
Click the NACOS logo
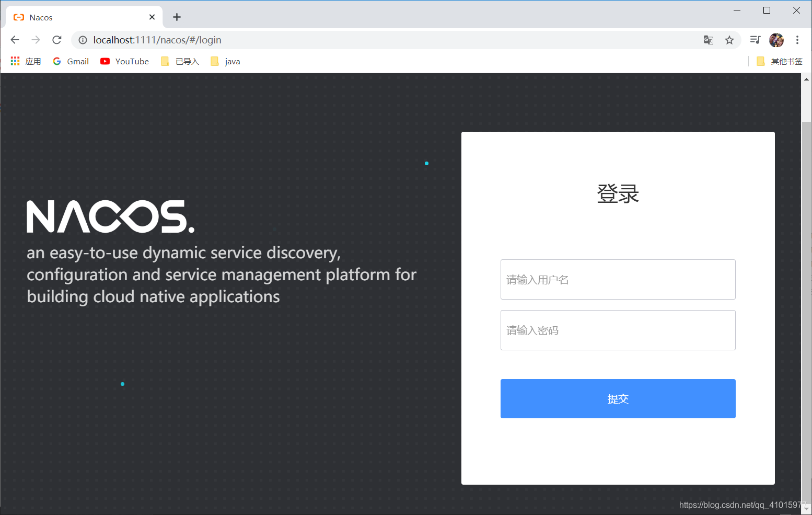coord(111,216)
